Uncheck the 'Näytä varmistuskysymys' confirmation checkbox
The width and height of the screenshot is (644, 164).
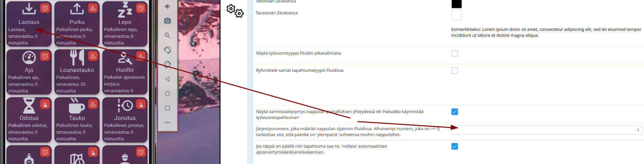[455, 112]
